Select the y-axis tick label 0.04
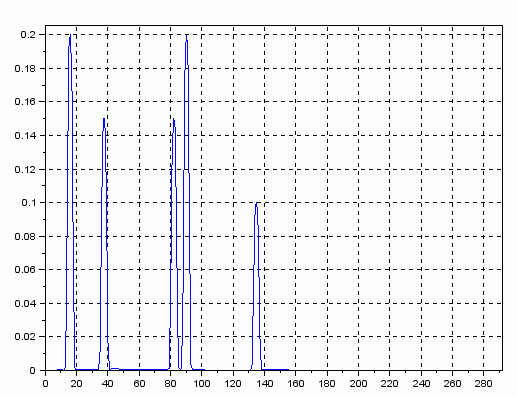Viewport: 517px width, 397px height. (x=25, y=303)
